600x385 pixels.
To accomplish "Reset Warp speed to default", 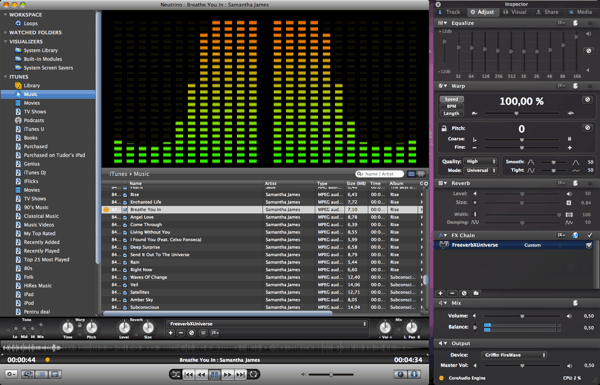I will tap(587, 100).
